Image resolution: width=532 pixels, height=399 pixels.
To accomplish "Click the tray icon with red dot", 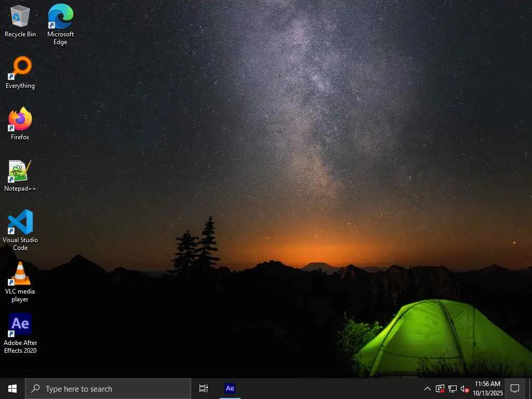I will [x=440, y=389].
